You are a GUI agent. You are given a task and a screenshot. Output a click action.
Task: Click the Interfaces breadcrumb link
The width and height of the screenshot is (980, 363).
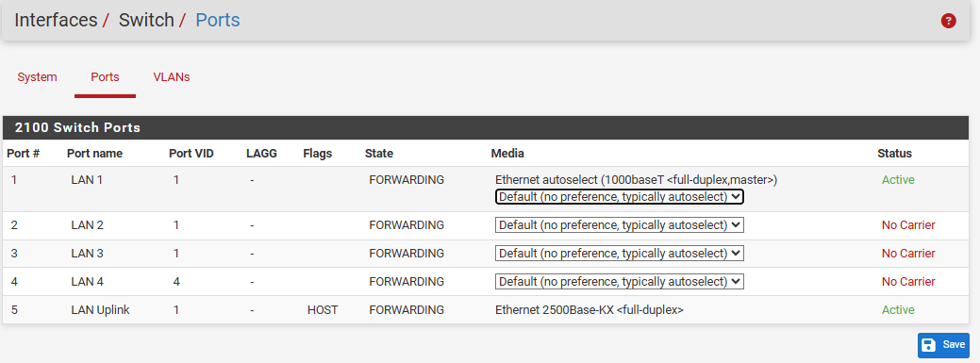pyautogui.click(x=56, y=20)
